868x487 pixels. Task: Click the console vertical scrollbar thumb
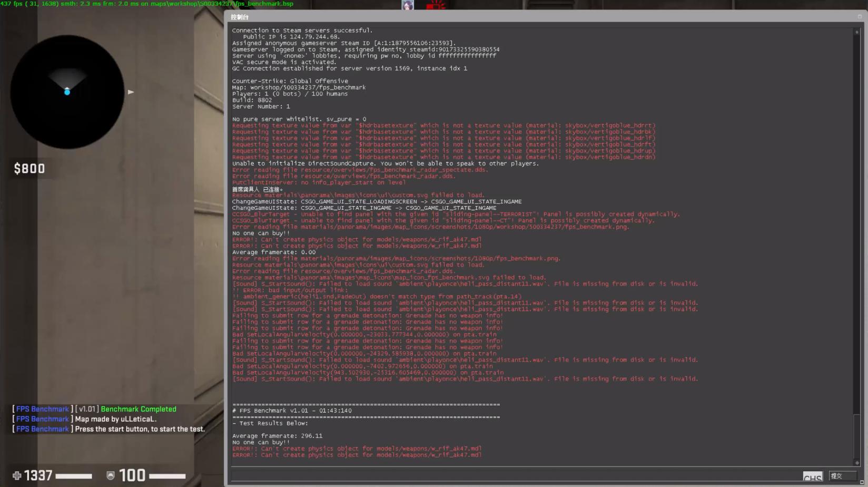tap(857, 436)
